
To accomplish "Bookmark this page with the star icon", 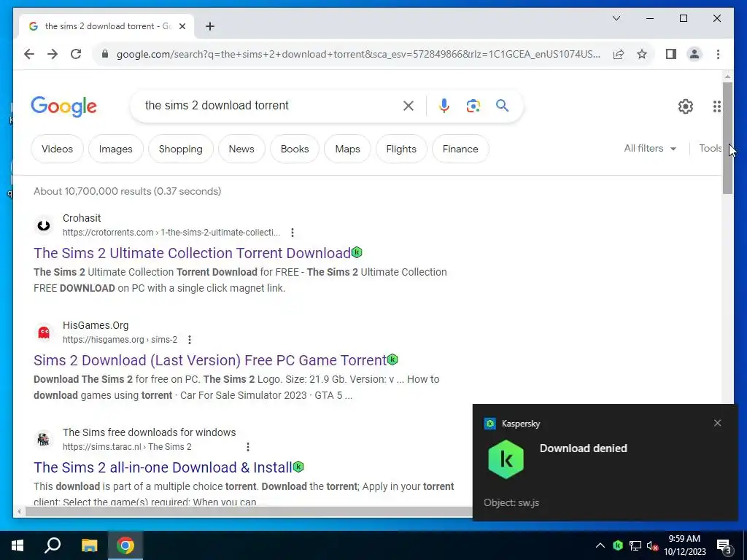I will (x=642, y=54).
